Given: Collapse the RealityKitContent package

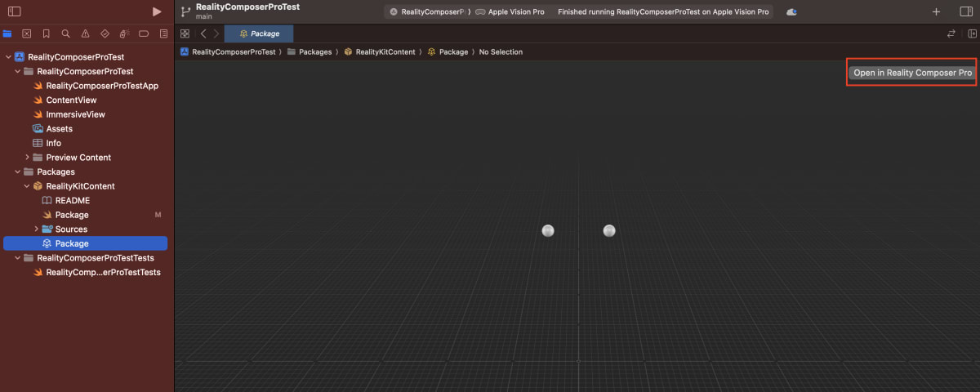Looking at the screenshot, I should 27,186.
